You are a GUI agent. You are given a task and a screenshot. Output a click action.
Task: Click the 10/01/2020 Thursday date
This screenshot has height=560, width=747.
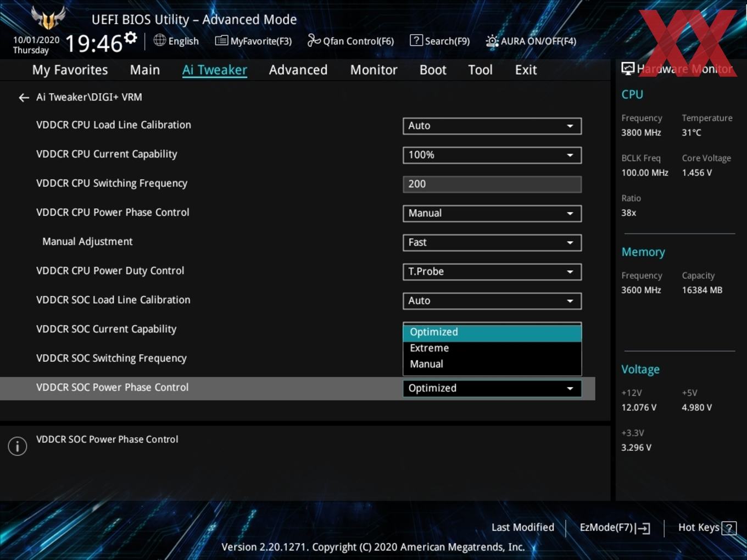(36, 45)
